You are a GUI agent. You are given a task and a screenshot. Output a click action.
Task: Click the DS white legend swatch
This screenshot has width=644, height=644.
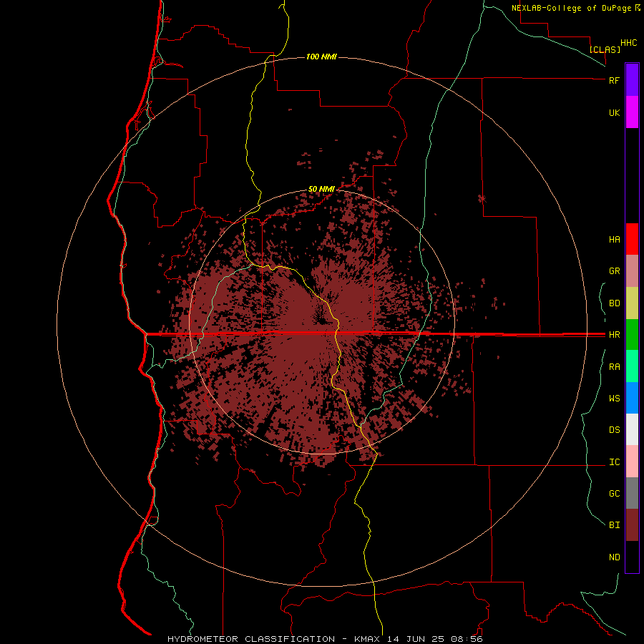point(632,429)
